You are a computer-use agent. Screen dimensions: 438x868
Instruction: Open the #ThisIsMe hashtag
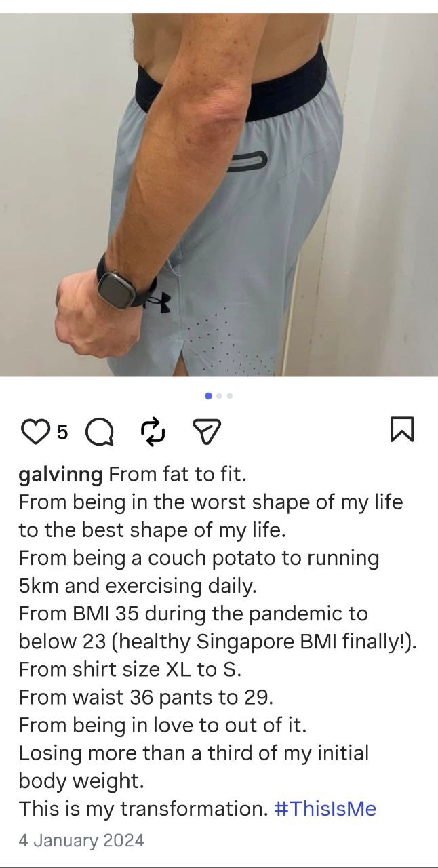pos(325,808)
